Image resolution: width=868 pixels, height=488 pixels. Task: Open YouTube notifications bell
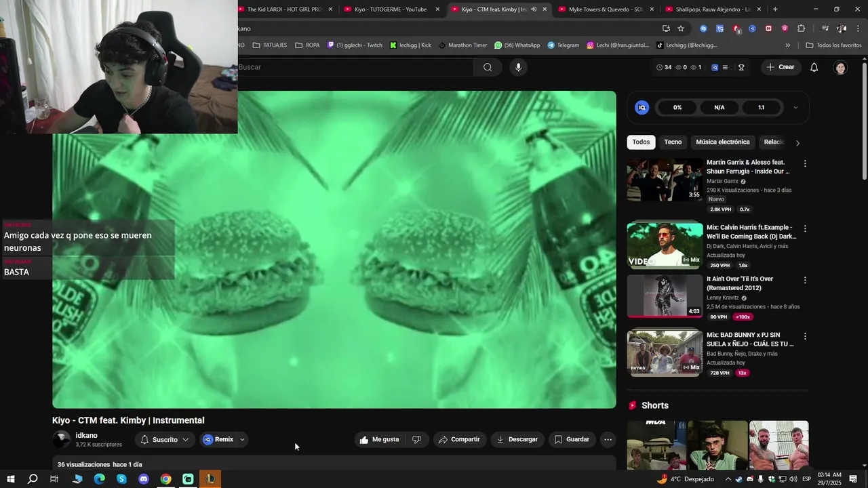814,67
